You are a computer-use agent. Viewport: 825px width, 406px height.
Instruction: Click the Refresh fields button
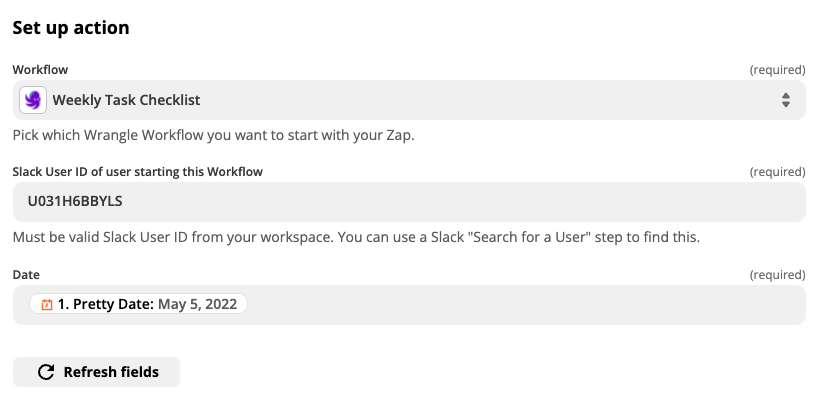(x=96, y=372)
